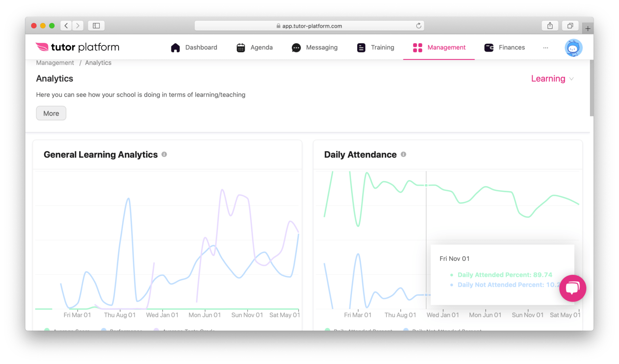This screenshot has width=619, height=364.
Task: Open Finances via the wallet icon
Action: tap(488, 47)
